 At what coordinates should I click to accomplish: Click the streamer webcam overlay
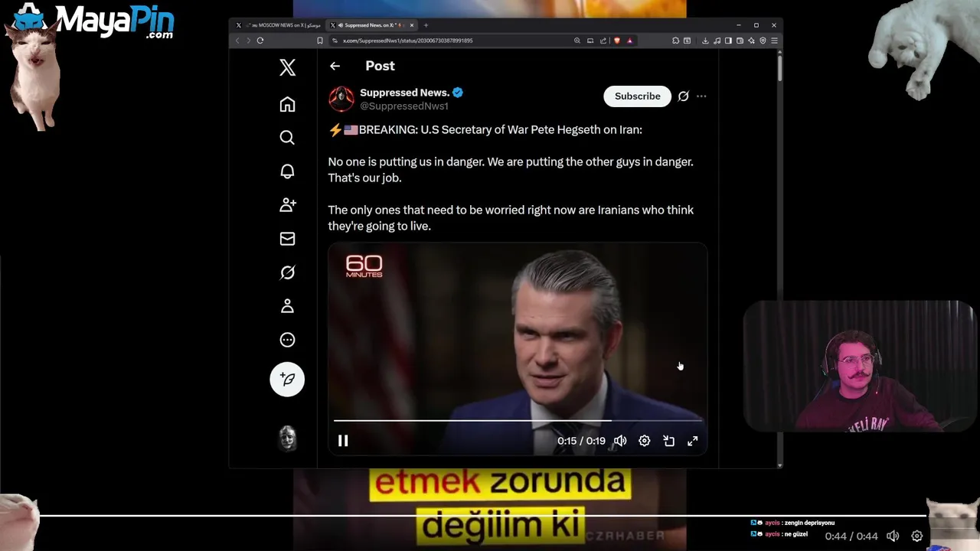click(x=859, y=367)
